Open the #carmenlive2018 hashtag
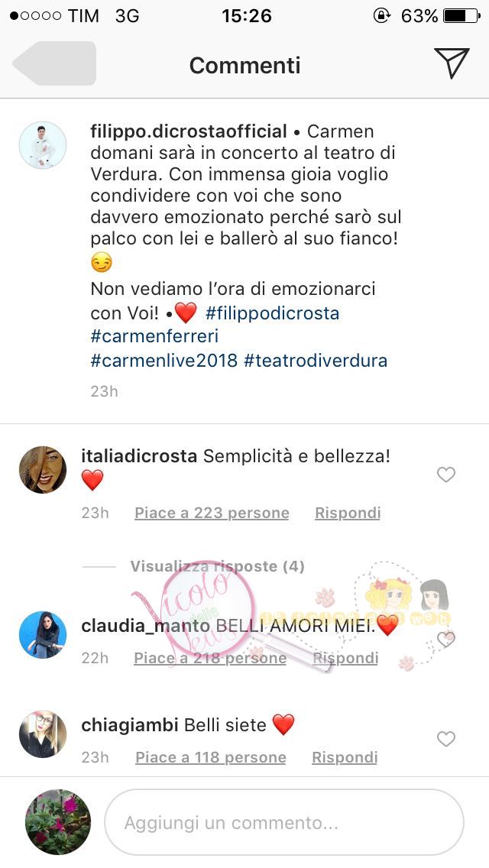 (x=164, y=361)
